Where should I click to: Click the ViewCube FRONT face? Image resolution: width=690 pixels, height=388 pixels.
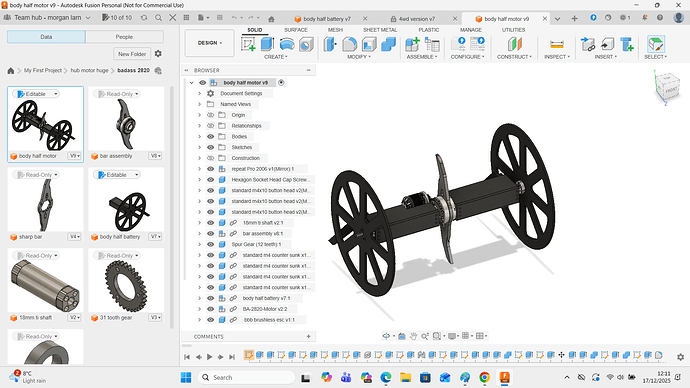click(671, 91)
